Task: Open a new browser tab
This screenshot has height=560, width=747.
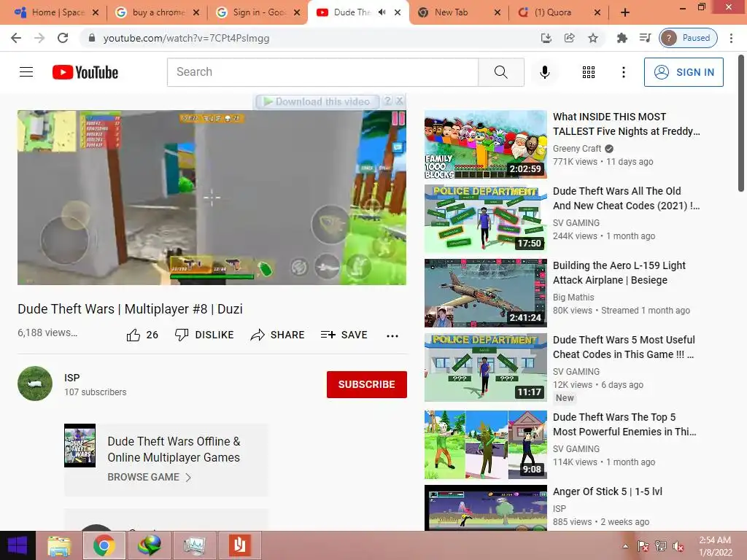Action: [x=625, y=13]
